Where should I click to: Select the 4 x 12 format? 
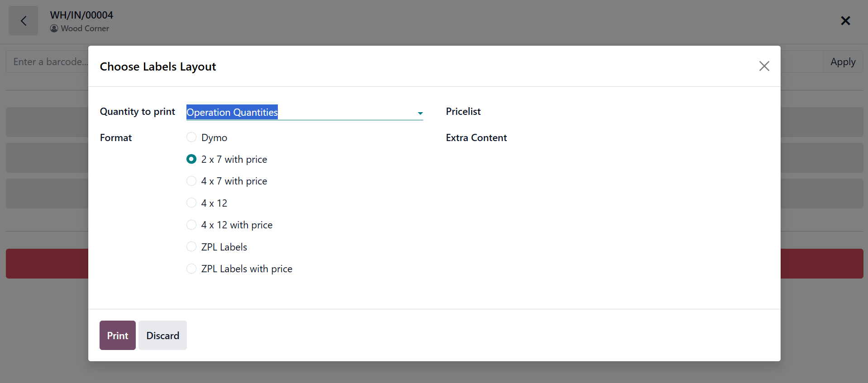pyautogui.click(x=191, y=203)
